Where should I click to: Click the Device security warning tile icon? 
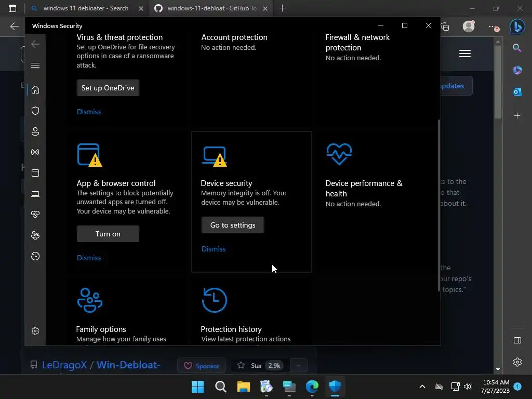point(215,156)
